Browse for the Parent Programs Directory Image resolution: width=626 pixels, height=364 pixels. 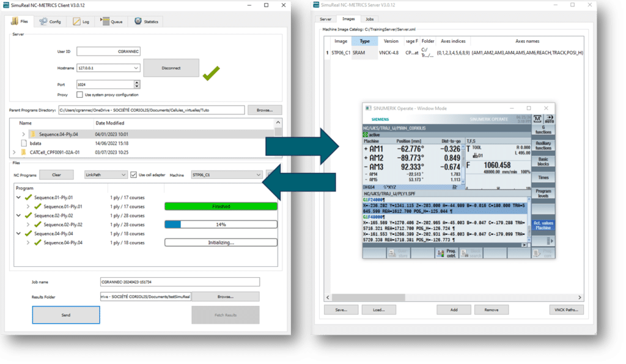click(x=265, y=110)
